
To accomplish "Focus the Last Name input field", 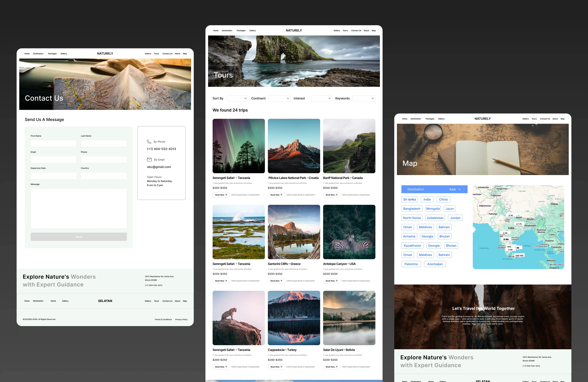I will click(x=104, y=143).
